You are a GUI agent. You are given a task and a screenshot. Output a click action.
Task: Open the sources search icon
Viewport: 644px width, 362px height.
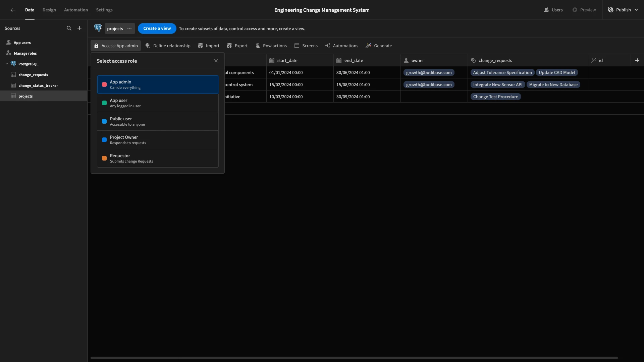pos(69,28)
